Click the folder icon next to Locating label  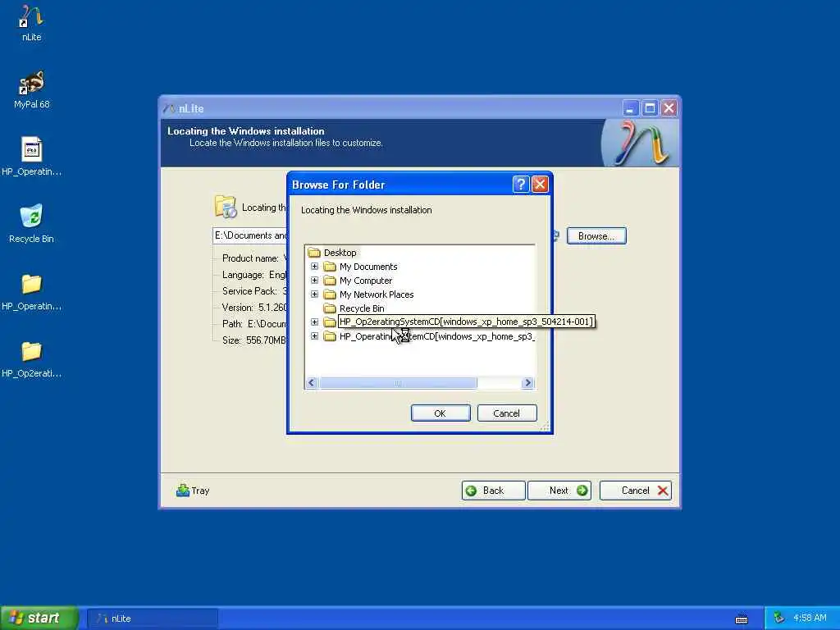pyautogui.click(x=226, y=207)
